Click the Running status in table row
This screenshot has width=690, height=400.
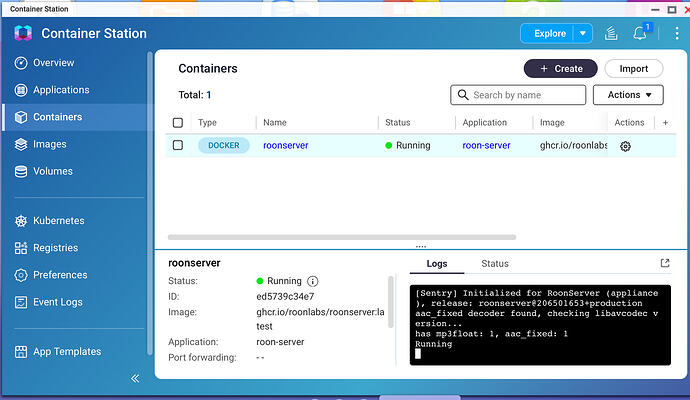407,146
